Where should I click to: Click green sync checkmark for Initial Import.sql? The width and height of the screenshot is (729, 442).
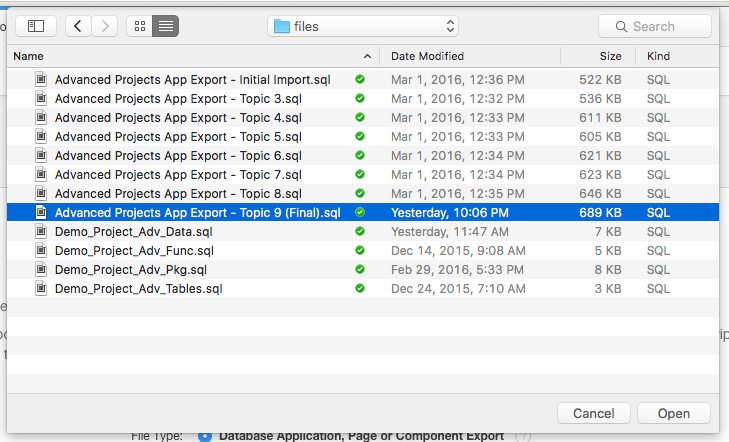click(x=360, y=79)
